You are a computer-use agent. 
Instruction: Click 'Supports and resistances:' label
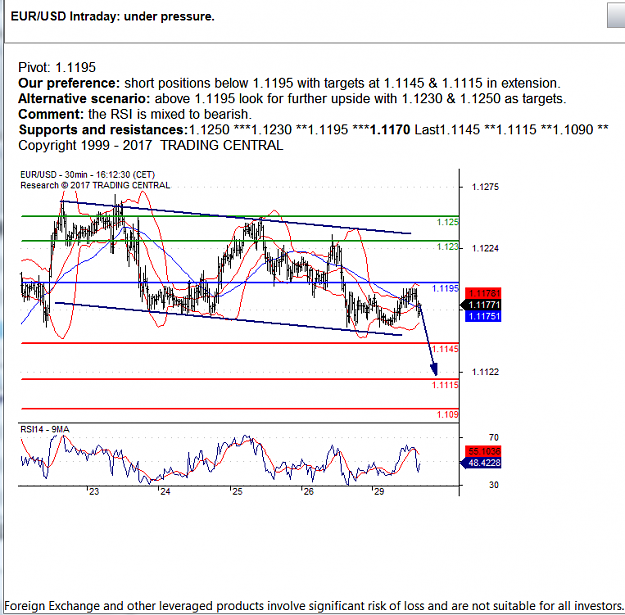103,130
